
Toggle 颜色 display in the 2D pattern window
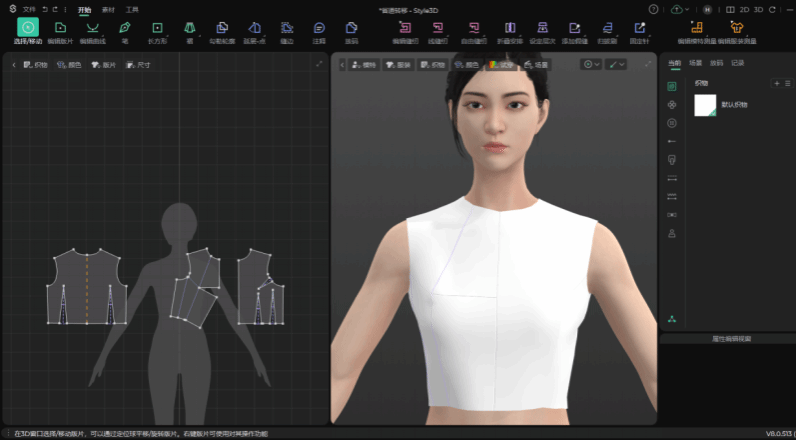point(69,64)
